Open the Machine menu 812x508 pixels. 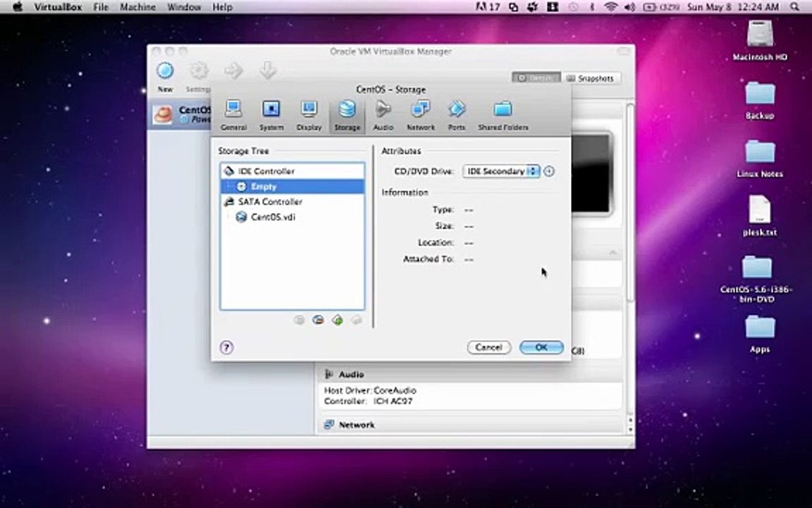(x=137, y=7)
